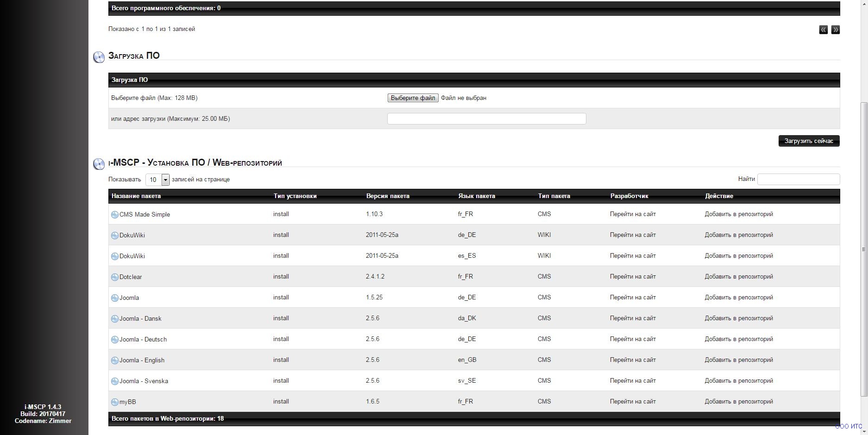Open developer site for Joomla - Deutsch
Image resolution: width=868 pixels, height=435 pixels.
633,339
